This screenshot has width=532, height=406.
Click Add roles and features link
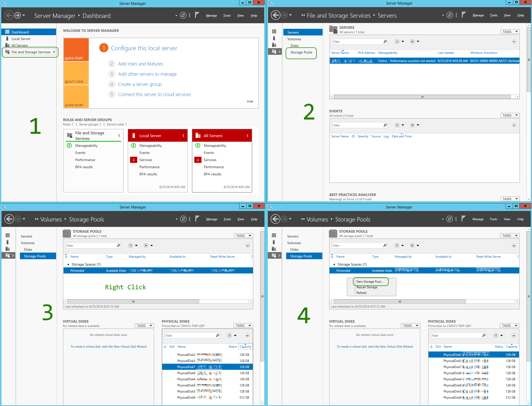click(x=141, y=64)
